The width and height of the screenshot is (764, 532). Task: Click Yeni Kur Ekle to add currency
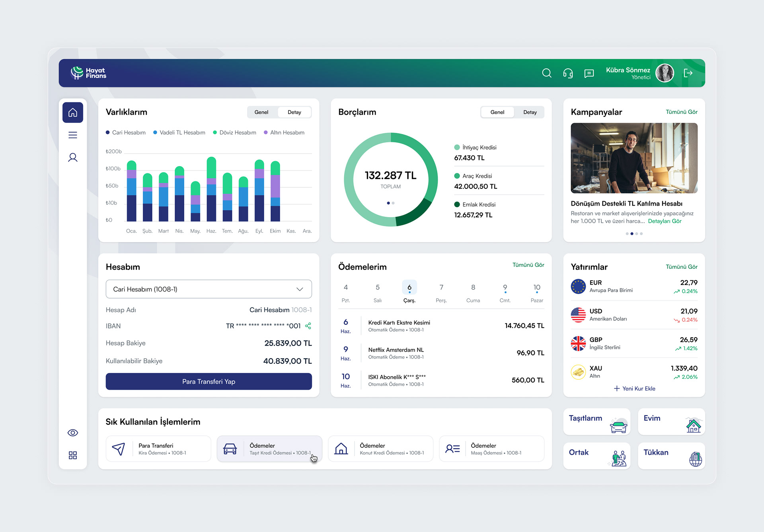634,388
